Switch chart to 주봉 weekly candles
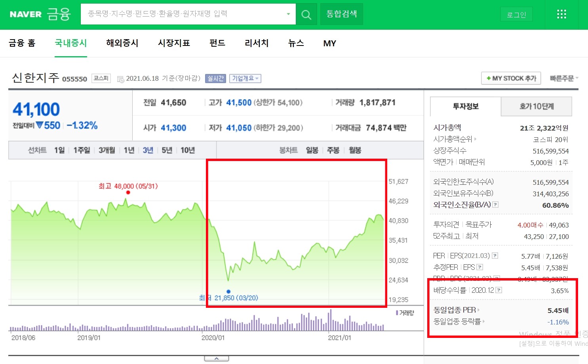Image resolution: width=588 pixels, height=364 pixels. [333, 150]
